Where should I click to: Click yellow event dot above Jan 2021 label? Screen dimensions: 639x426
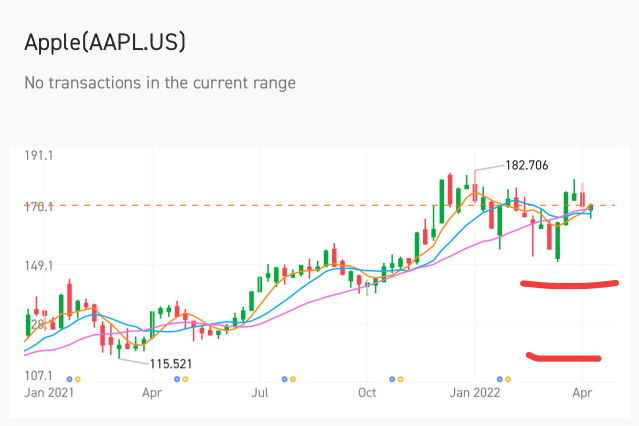[77, 379]
